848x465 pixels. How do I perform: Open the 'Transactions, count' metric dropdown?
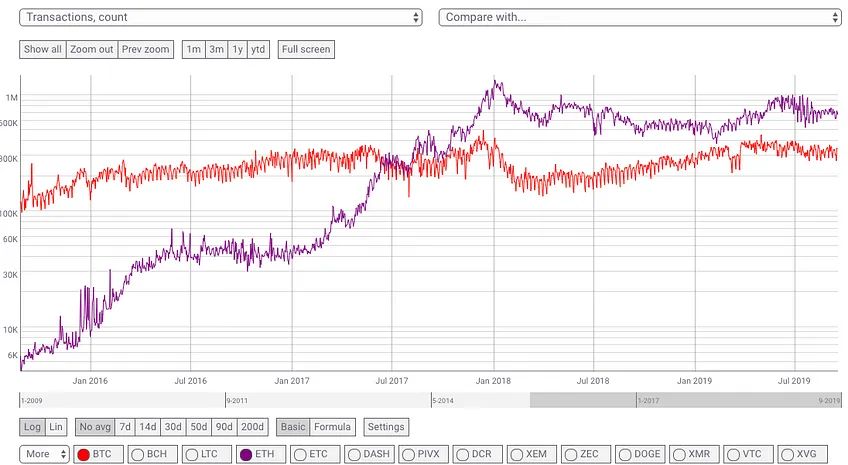click(x=221, y=17)
